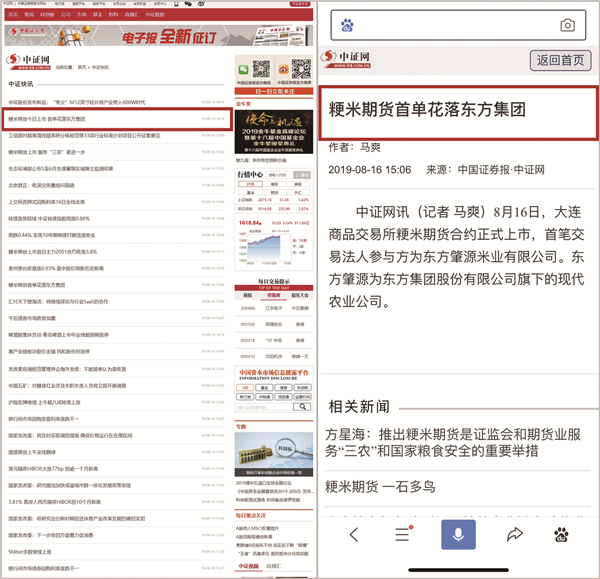This screenshot has height=579, width=600.
Task: Click the 中证网 logo on the desktop page
Action: coord(29,62)
